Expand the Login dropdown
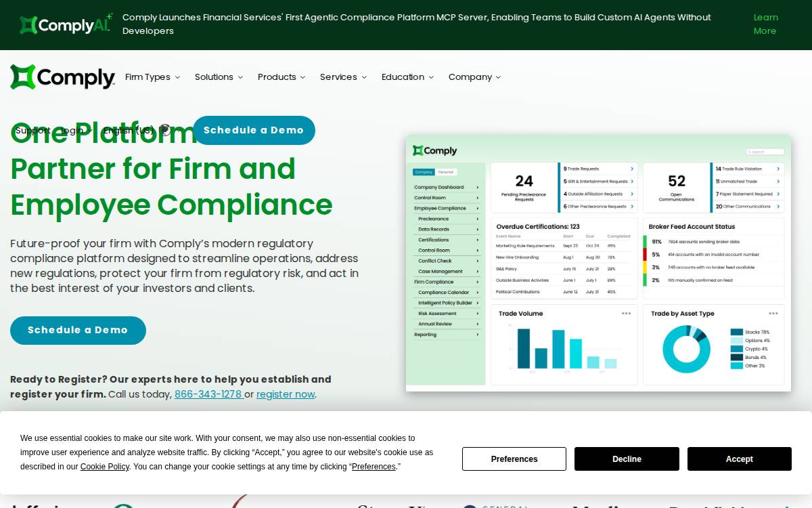The height and width of the screenshot is (508, 812). pos(76,131)
